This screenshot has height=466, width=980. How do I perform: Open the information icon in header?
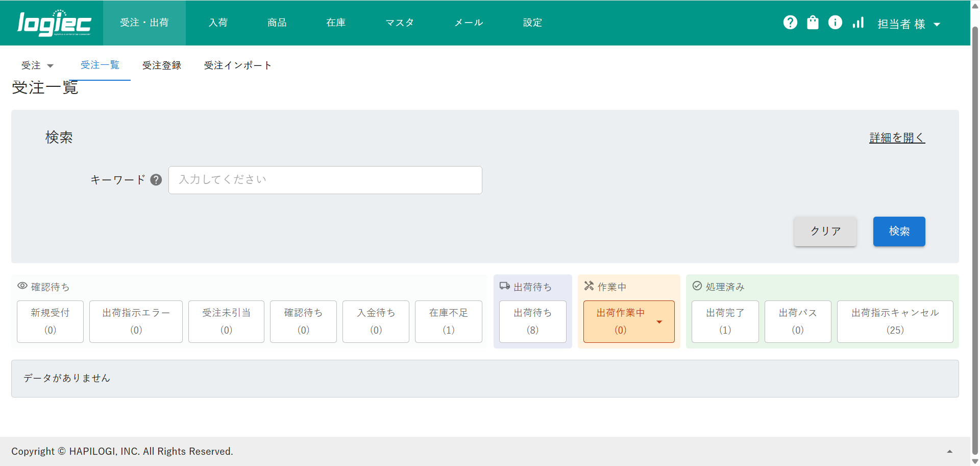(835, 22)
